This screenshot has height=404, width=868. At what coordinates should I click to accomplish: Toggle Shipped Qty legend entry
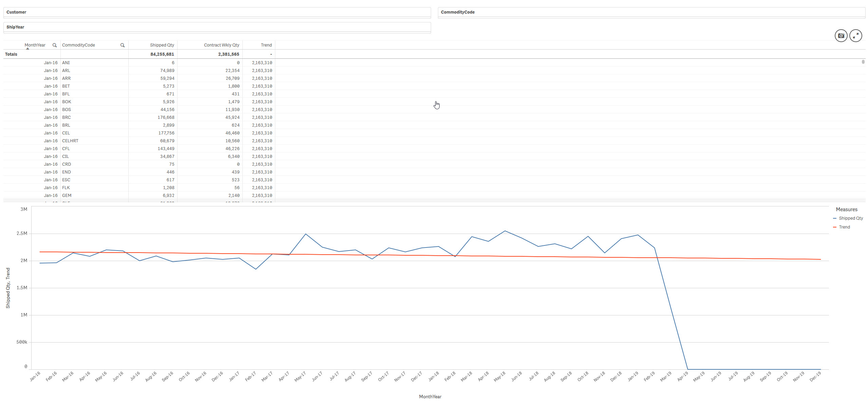pyautogui.click(x=850, y=218)
